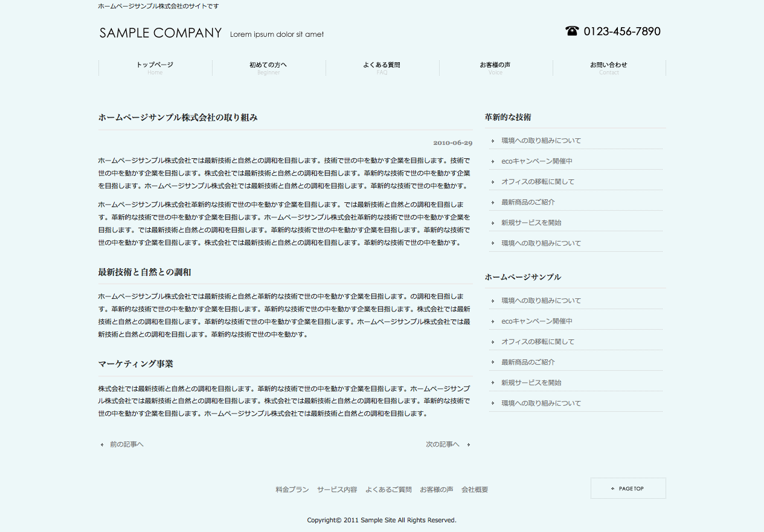764x532 pixels.
Task: Click オフィスの移転に関して in the first sidebar list
Action: point(538,182)
